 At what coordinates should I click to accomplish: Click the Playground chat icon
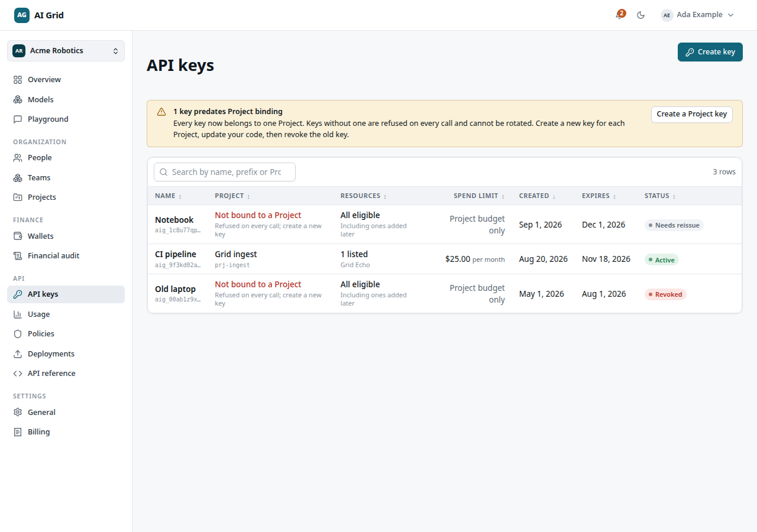[x=18, y=119]
